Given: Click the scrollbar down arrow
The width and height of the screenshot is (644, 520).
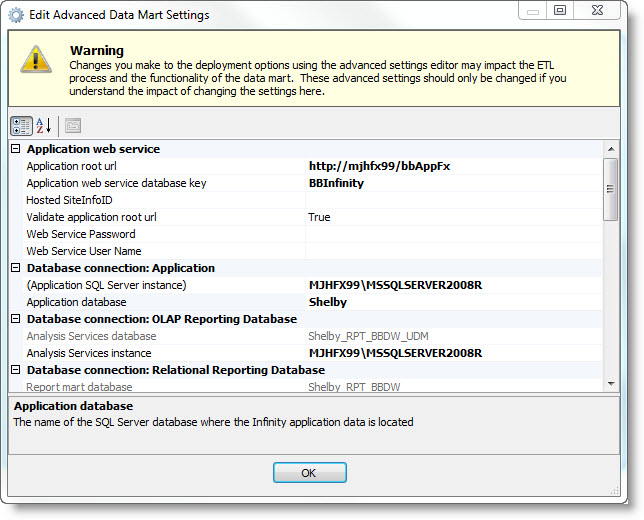Looking at the screenshot, I should tap(610, 384).
